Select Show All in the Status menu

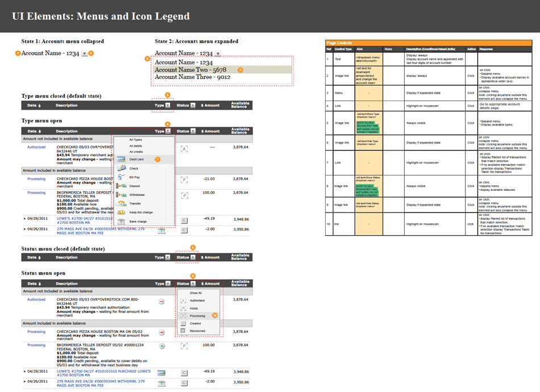[x=196, y=293]
